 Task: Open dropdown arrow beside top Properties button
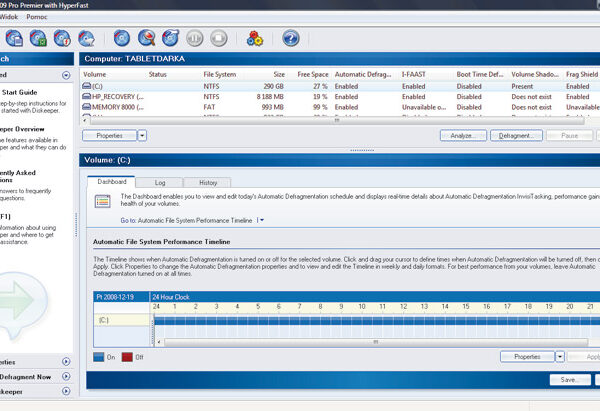[x=142, y=135]
